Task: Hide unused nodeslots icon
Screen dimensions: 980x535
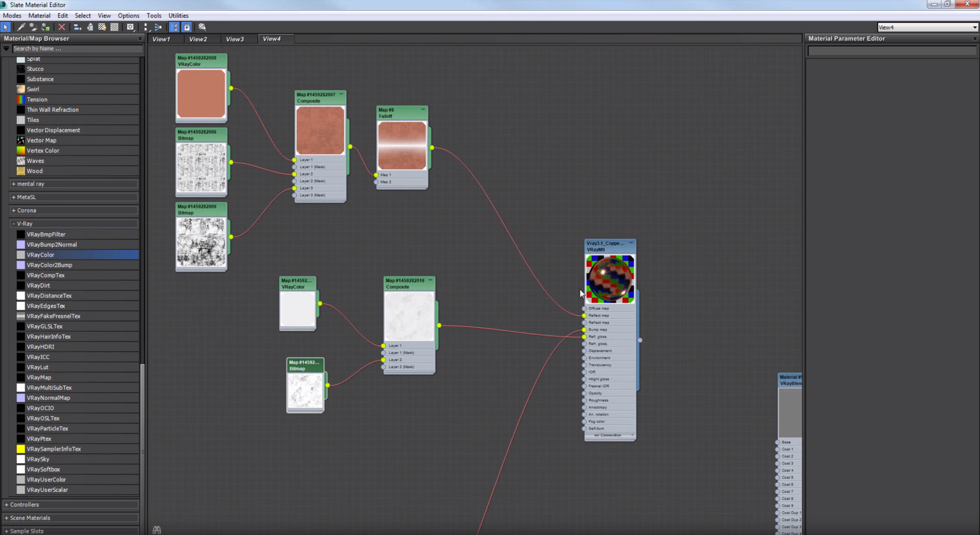Action: coord(90,27)
